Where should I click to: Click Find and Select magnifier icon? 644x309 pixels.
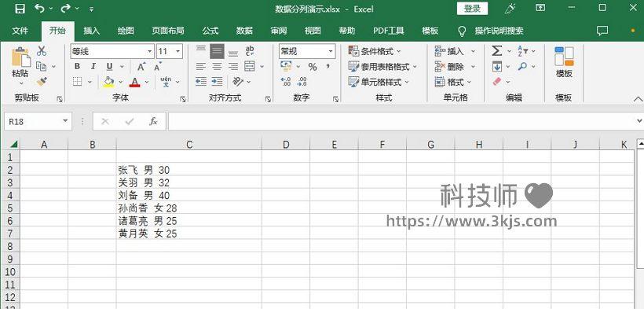(x=522, y=66)
